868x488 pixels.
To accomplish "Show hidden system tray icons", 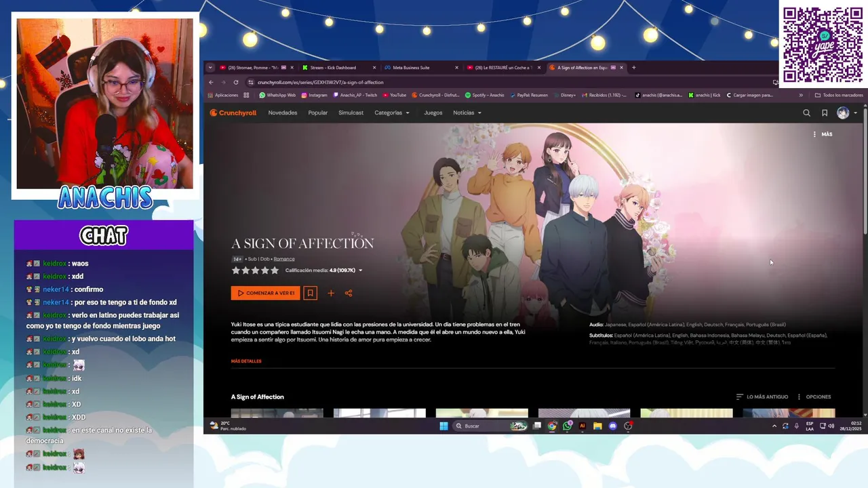I will 774,426.
